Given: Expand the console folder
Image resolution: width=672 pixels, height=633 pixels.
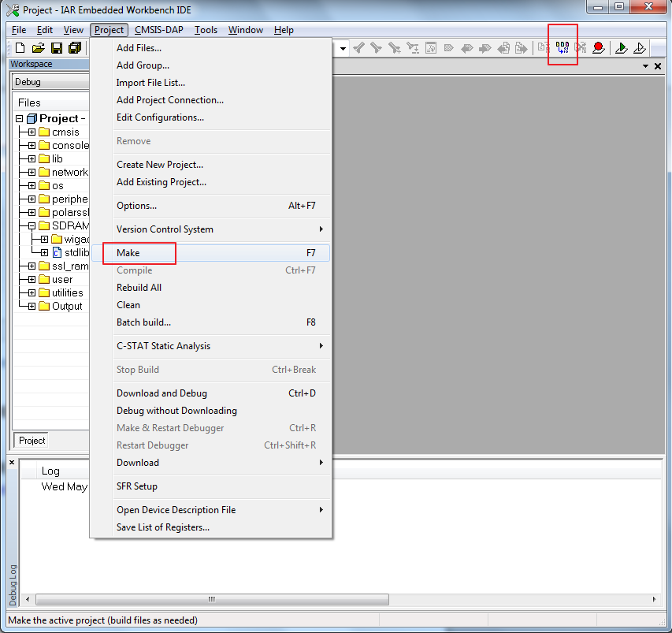Looking at the screenshot, I should [x=32, y=145].
